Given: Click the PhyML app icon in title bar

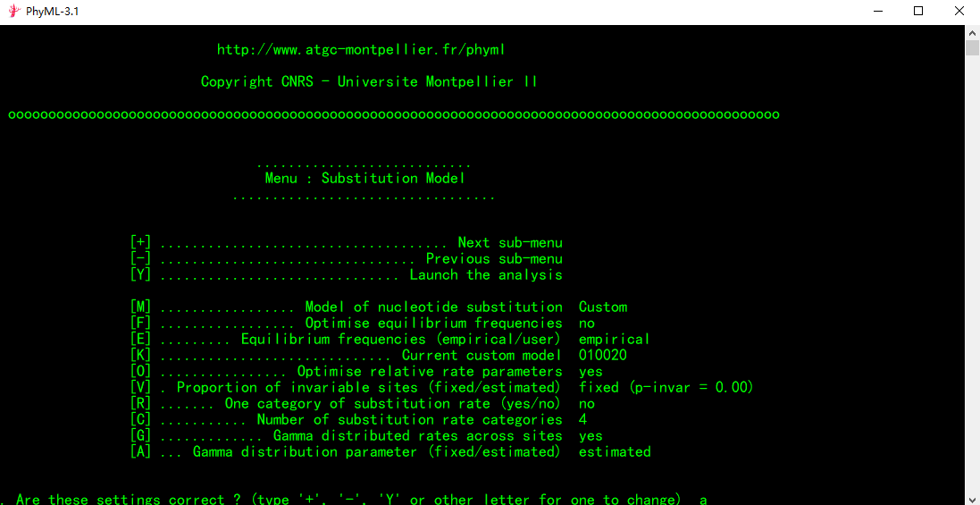Looking at the screenshot, I should tap(13, 12).
